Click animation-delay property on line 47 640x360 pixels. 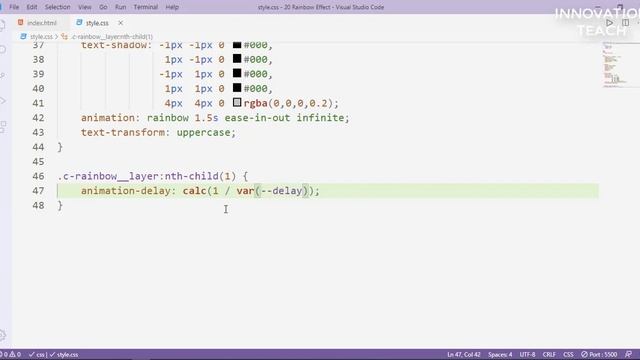click(125, 191)
